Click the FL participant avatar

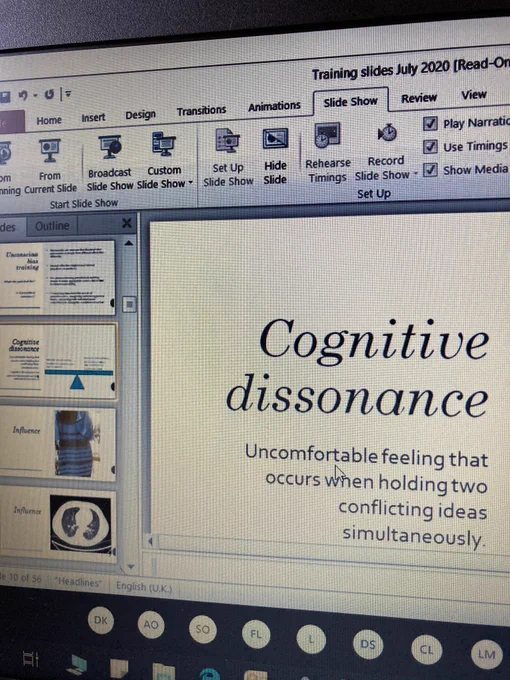(256, 634)
